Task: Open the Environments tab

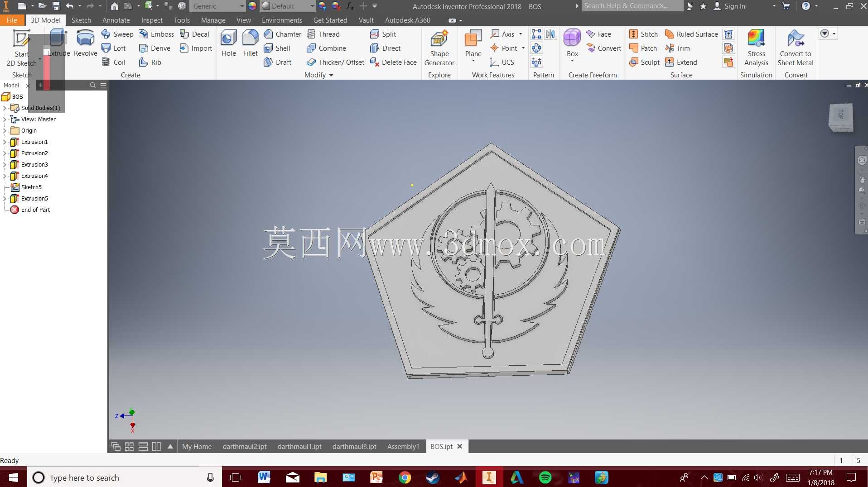Action: [x=282, y=20]
